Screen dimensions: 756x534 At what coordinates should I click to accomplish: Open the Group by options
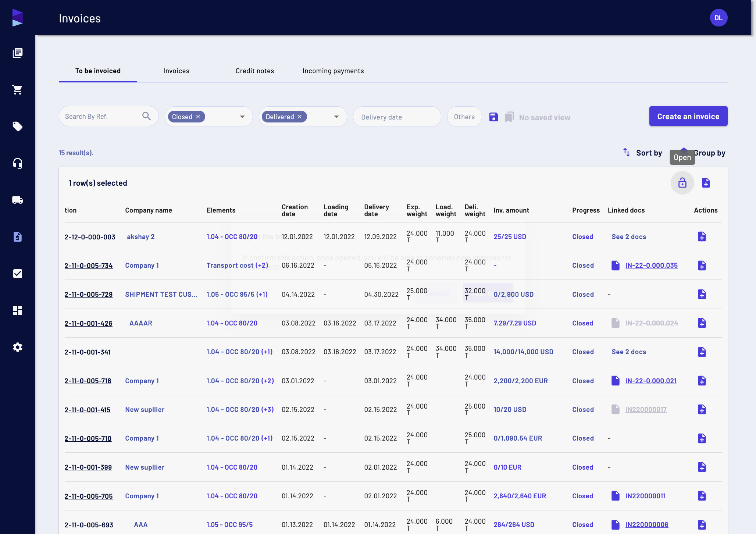tap(710, 153)
